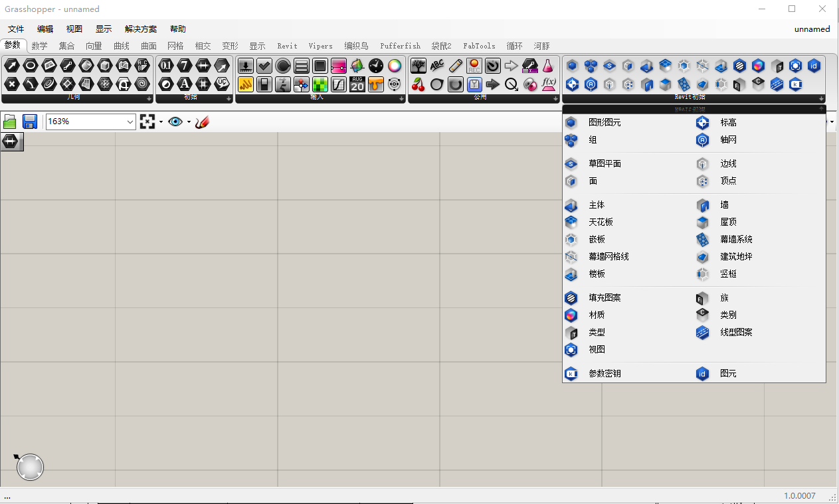Open preview eye dropdown arrow
The width and height of the screenshot is (839, 504).
click(189, 122)
